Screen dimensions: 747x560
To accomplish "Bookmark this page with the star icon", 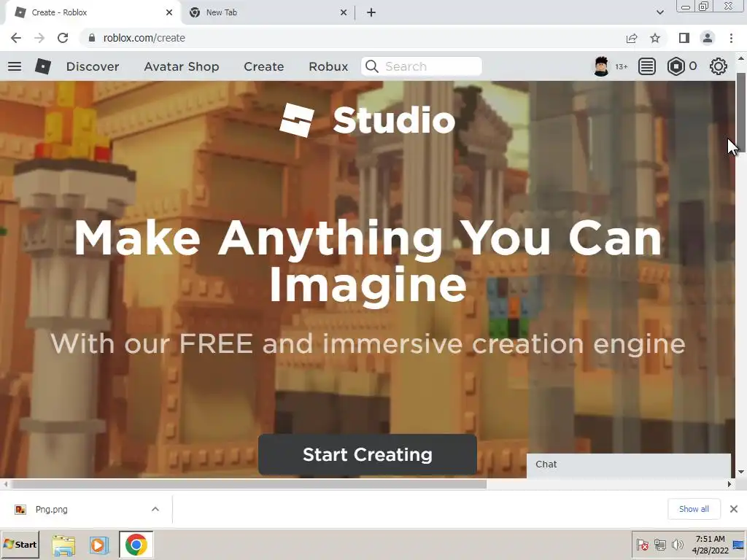I will [x=655, y=38].
